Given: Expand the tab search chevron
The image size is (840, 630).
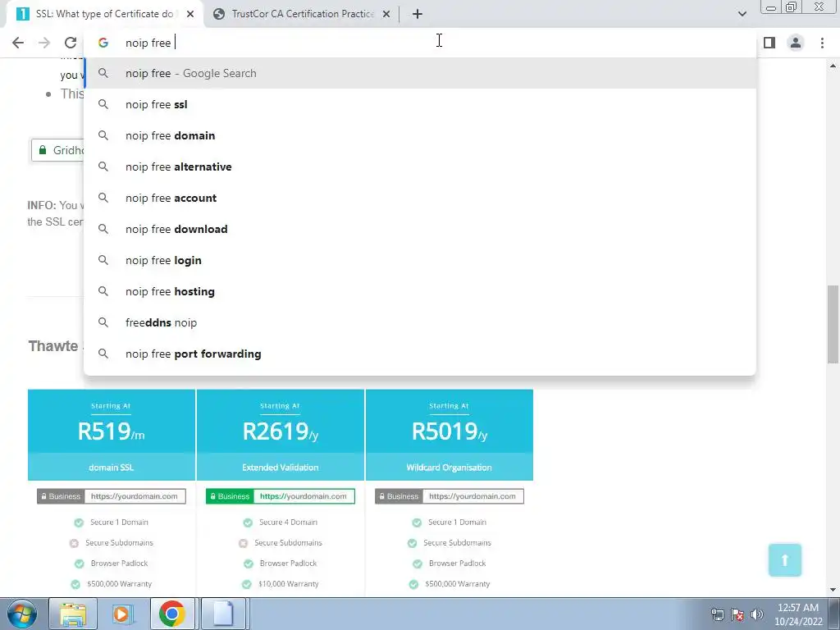Looking at the screenshot, I should click(742, 14).
